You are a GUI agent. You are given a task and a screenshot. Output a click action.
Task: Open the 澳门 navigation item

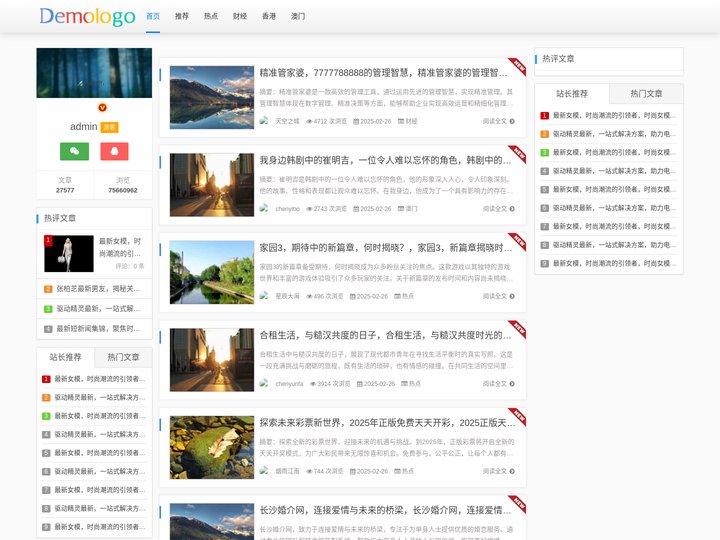pyautogui.click(x=298, y=16)
